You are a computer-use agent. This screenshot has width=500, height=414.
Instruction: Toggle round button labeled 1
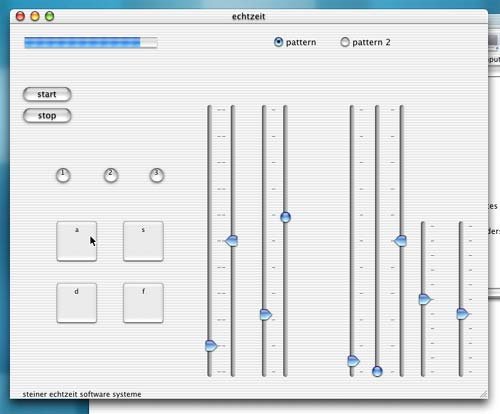pyautogui.click(x=63, y=175)
